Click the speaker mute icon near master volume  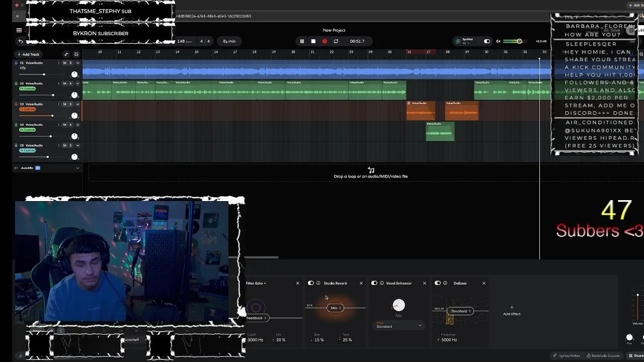(498, 41)
